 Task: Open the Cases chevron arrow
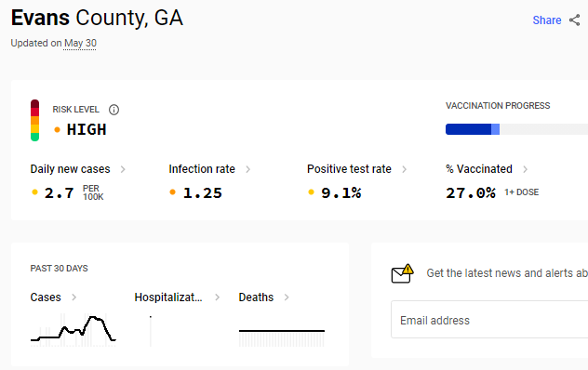73,297
